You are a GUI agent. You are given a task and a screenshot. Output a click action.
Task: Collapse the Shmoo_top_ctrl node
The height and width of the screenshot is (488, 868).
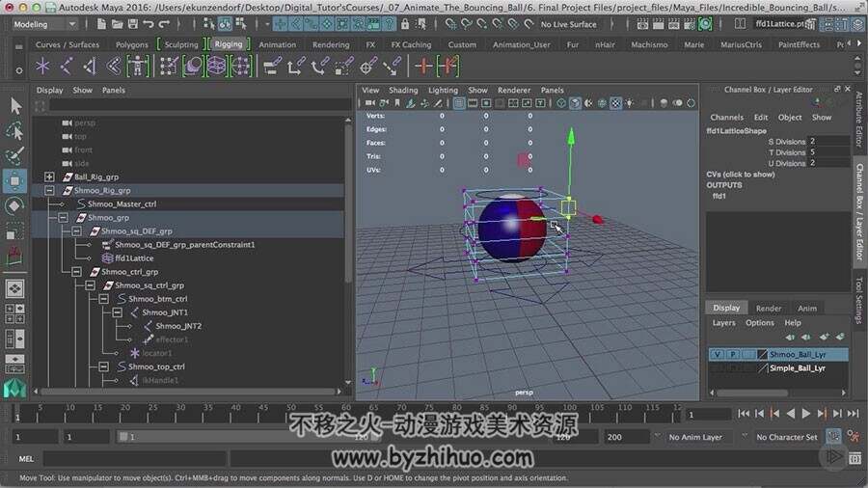103,366
